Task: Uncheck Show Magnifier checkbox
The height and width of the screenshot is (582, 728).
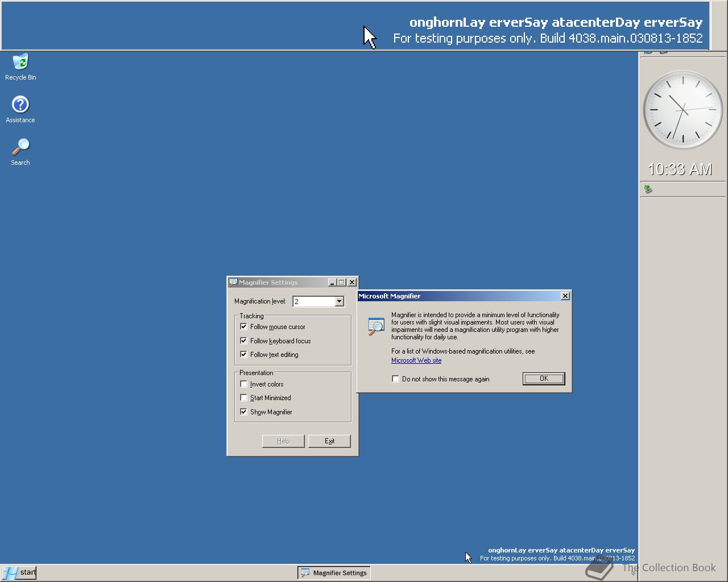Action: tap(243, 412)
